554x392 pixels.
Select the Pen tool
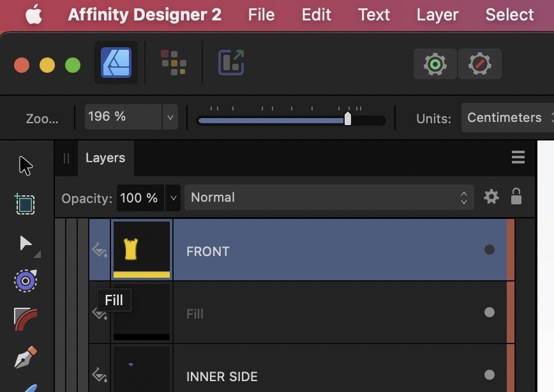(x=26, y=358)
